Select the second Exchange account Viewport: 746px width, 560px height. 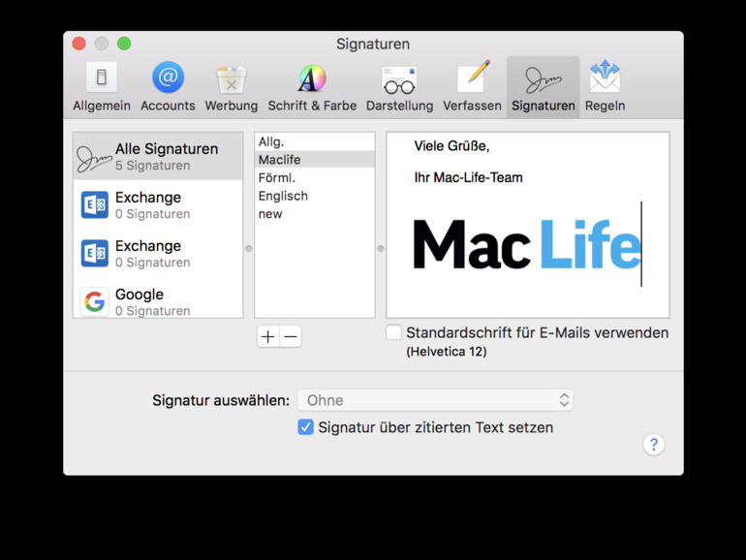[x=158, y=253]
